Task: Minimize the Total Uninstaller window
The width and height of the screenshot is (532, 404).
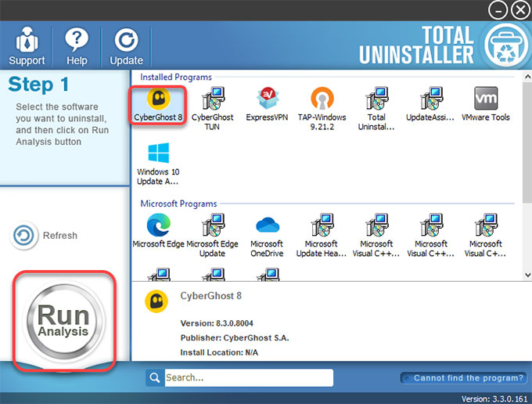Action: point(498,10)
